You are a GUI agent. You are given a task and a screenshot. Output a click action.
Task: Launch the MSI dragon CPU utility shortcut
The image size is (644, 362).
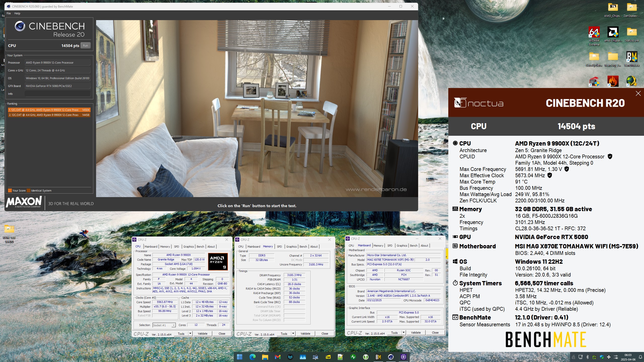point(594,81)
